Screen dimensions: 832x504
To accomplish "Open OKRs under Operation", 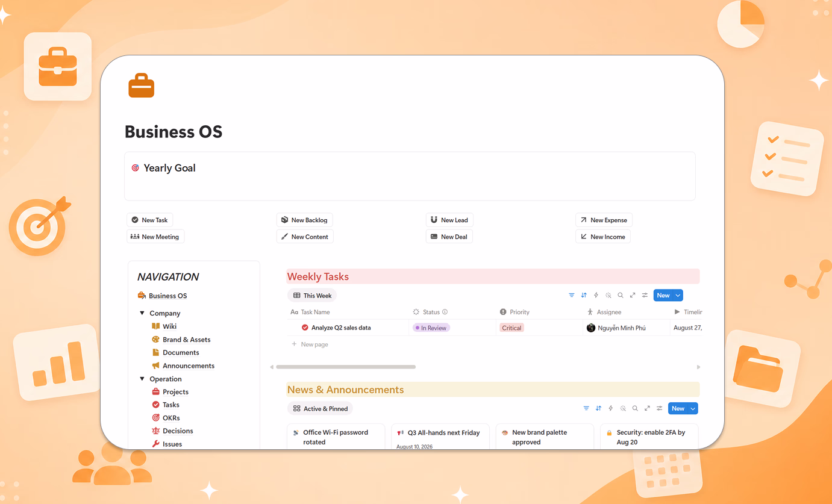I will point(166,418).
